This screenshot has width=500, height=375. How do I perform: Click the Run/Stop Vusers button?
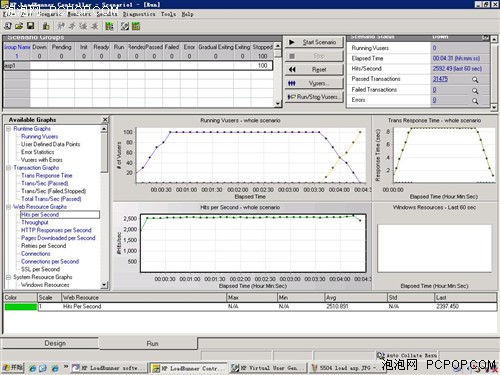(314, 97)
